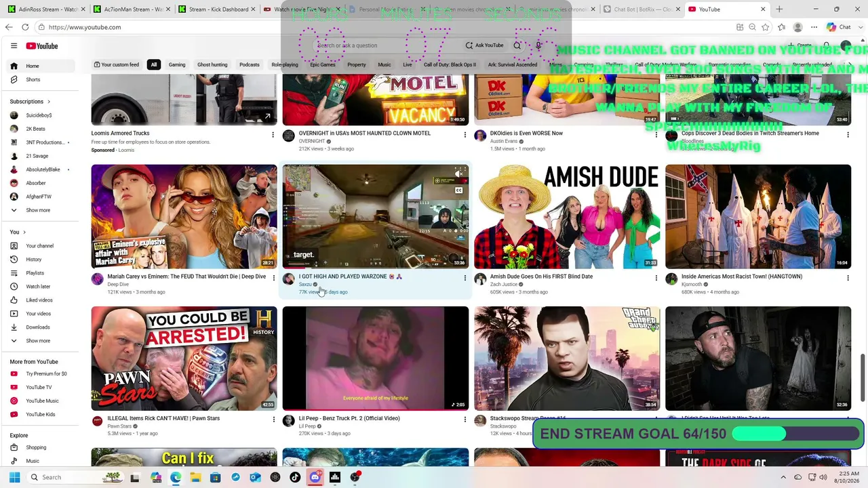Open Microsoft Edge from the taskbar
This screenshot has height=488, width=868.
pyautogui.click(x=176, y=477)
